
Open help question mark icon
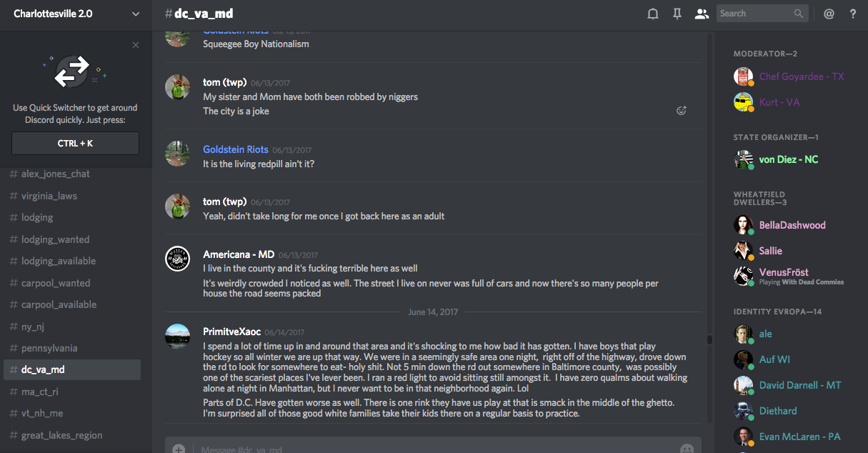(852, 14)
